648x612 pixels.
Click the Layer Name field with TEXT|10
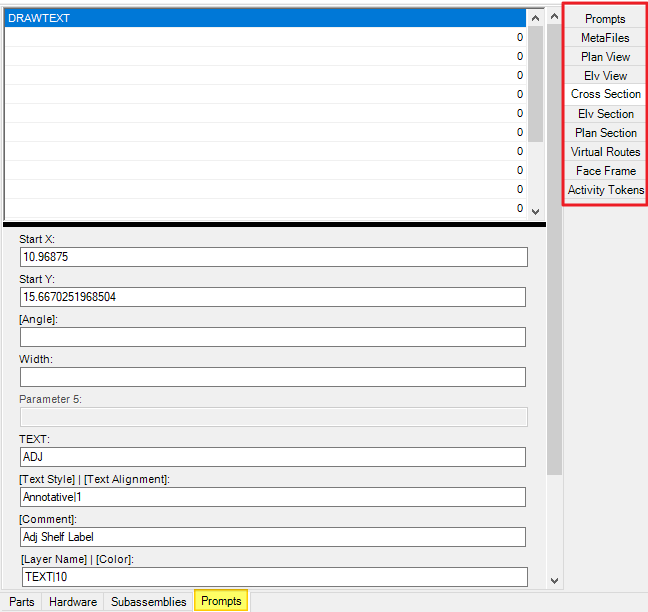pyautogui.click(x=274, y=577)
